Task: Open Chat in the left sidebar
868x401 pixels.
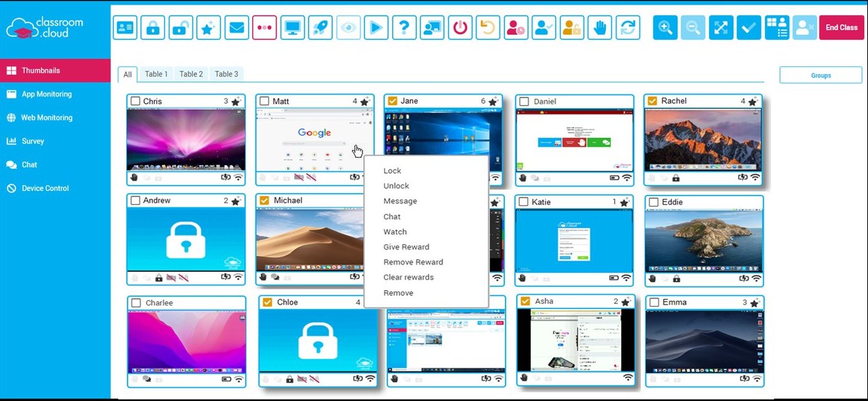Action: click(55, 165)
